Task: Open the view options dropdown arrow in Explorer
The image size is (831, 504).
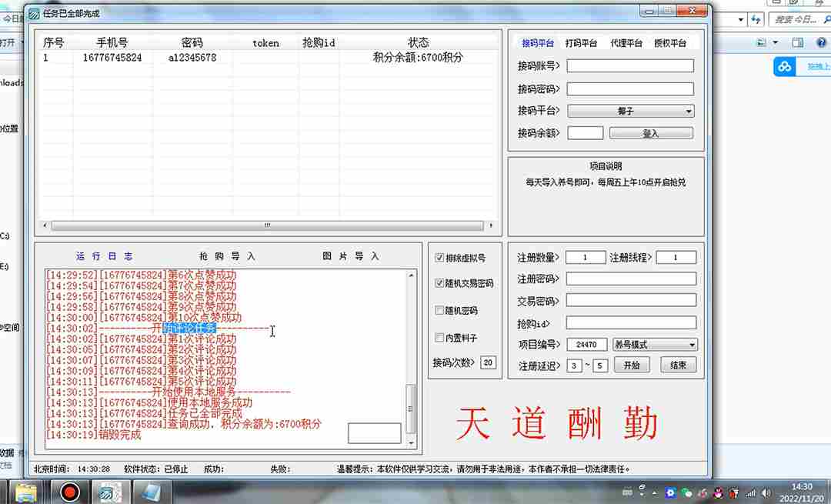Action: pos(776,42)
